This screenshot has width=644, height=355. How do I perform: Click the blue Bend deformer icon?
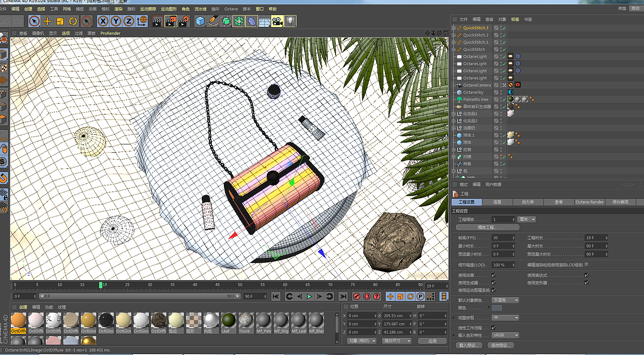point(252,21)
